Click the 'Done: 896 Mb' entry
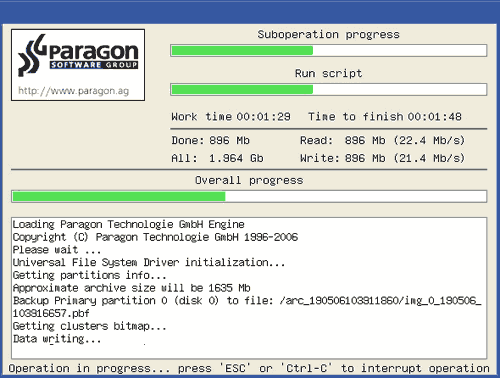The image size is (500, 378). (210, 140)
